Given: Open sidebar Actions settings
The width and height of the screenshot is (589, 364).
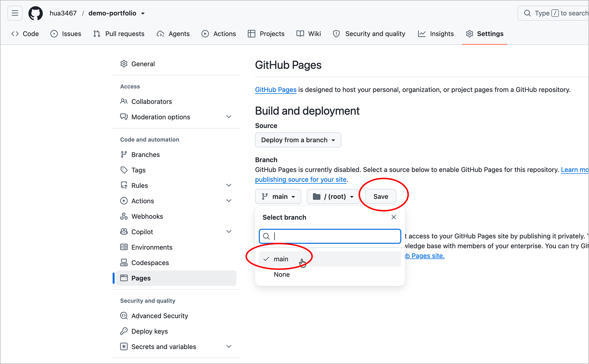Looking at the screenshot, I should coord(176,201).
